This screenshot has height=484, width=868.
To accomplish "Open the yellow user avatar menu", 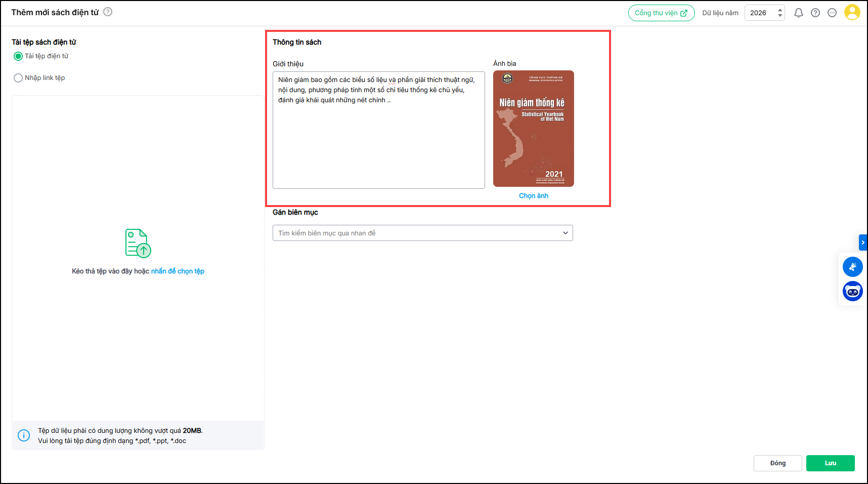I will click(x=852, y=12).
